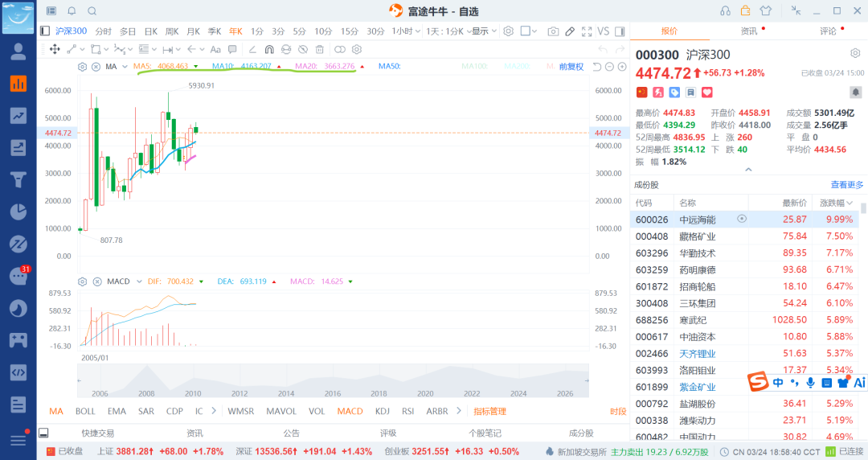Open the layout square dropdown in chart toolbar
The image size is (868, 460).
[529, 31]
